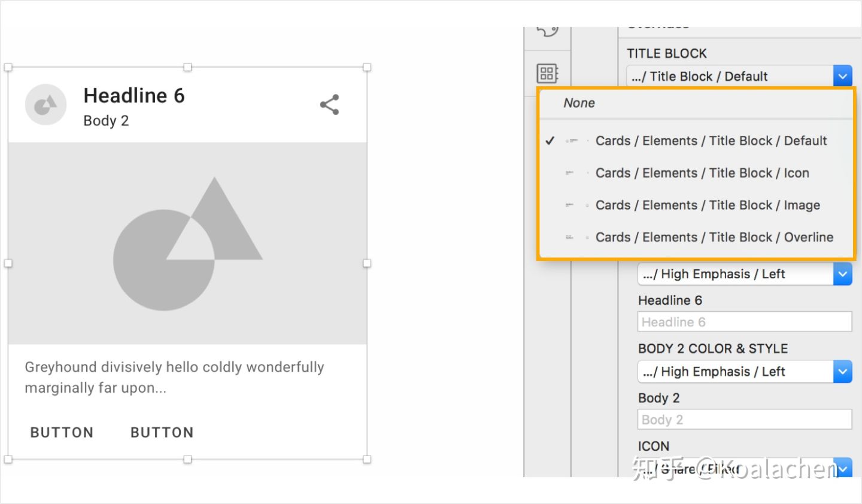Choose the Title Block / Image option
Viewport: 862px width, 504px height.
[x=707, y=205]
